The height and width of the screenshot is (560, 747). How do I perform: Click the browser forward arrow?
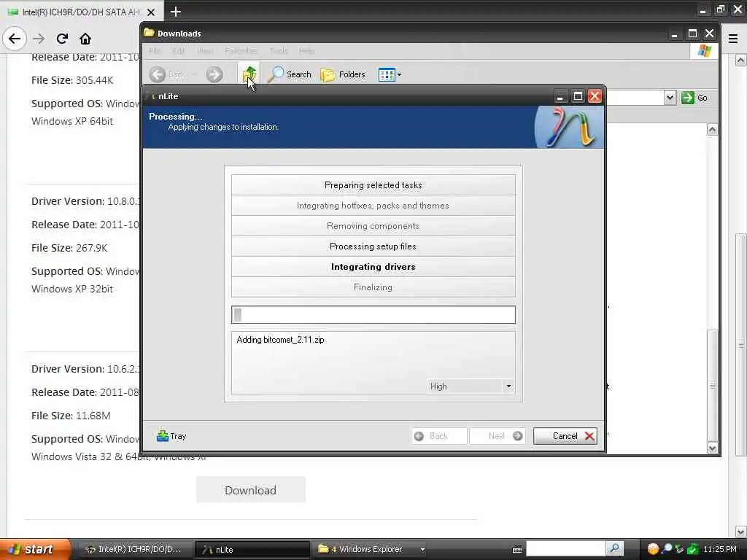(x=39, y=39)
